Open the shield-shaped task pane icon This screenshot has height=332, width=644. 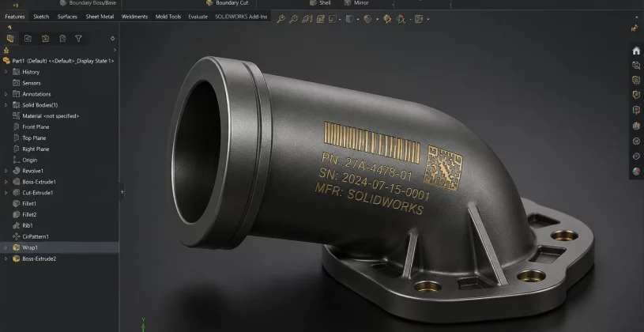tap(636, 95)
